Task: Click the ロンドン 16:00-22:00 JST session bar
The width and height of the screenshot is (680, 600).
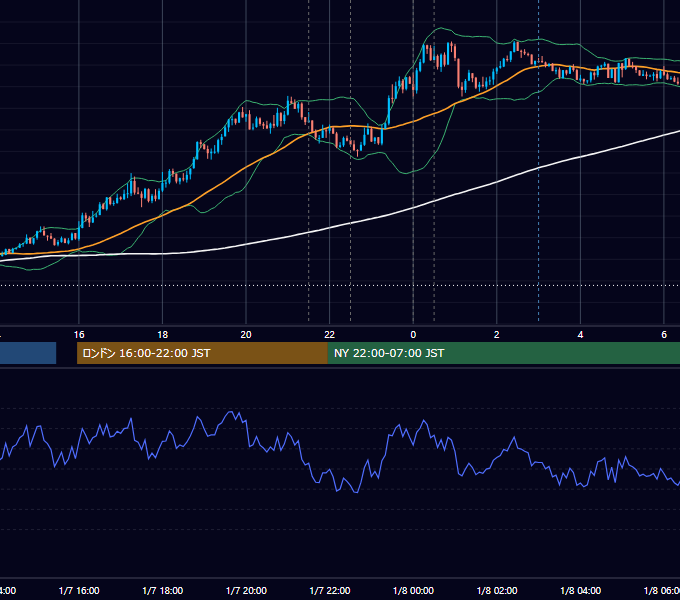Action: pos(202,353)
